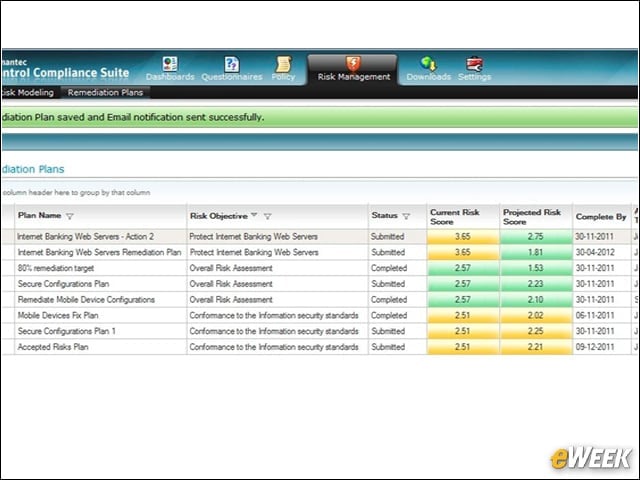Image resolution: width=640 pixels, height=480 pixels.
Task: Click Completed status of Mobile Devices Fix Plan
Action: coord(389,316)
